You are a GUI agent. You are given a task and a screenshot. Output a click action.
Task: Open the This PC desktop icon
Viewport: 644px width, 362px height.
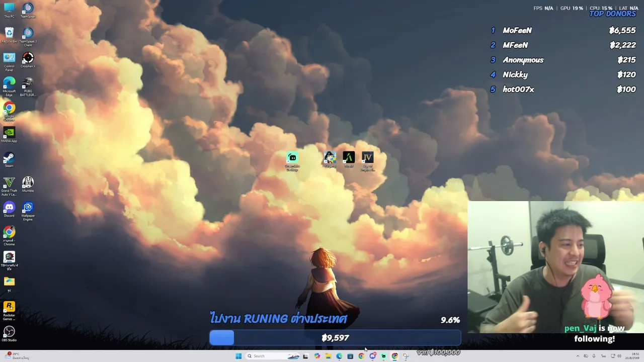click(9, 10)
